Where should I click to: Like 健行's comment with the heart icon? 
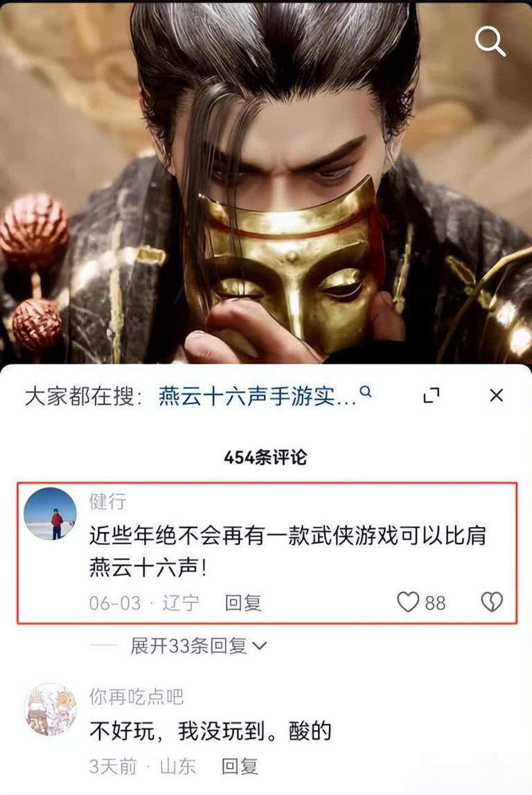coord(408,602)
